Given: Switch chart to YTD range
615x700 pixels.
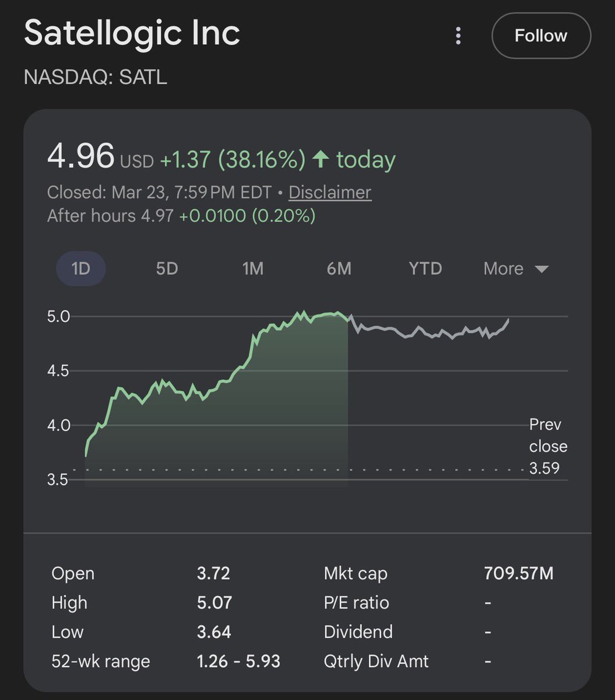Looking at the screenshot, I should [425, 268].
